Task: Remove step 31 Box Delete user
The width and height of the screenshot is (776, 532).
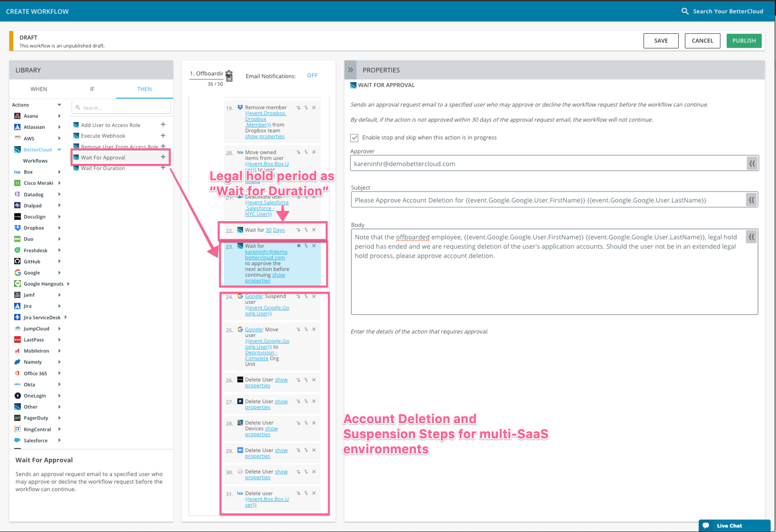Action: coord(314,493)
